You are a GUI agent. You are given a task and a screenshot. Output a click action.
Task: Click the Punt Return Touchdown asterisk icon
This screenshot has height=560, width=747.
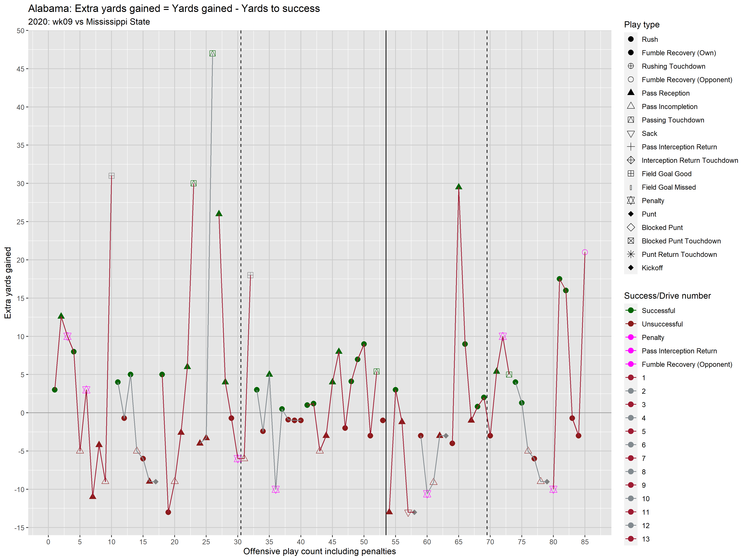coord(630,254)
